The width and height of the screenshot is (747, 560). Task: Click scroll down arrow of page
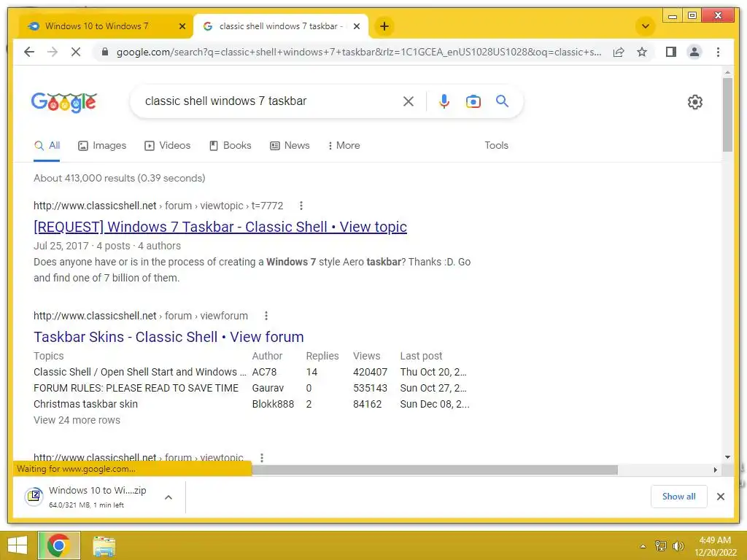[x=727, y=457]
